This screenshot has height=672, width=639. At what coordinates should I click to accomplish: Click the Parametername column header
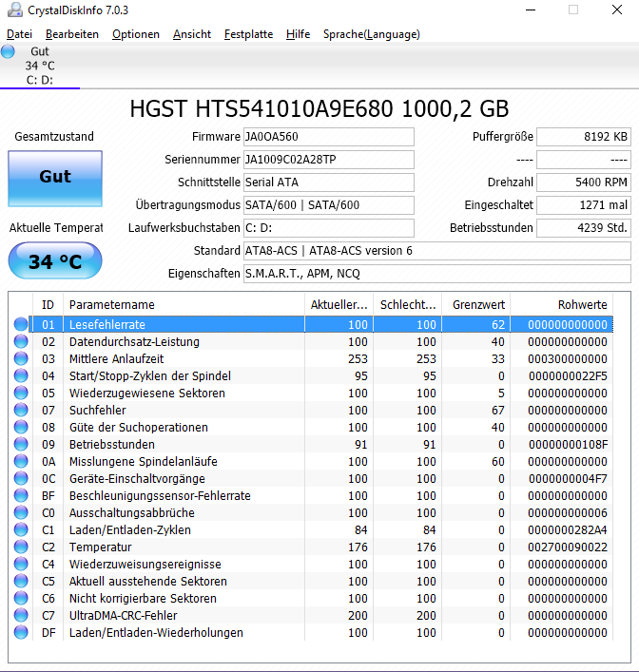click(x=184, y=305)
